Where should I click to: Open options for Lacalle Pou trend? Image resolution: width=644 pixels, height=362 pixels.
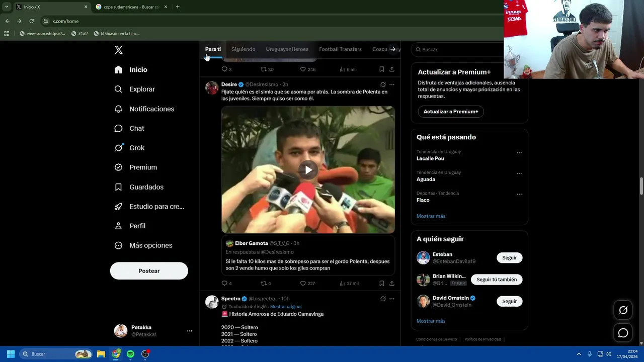[x=519, y=153]
